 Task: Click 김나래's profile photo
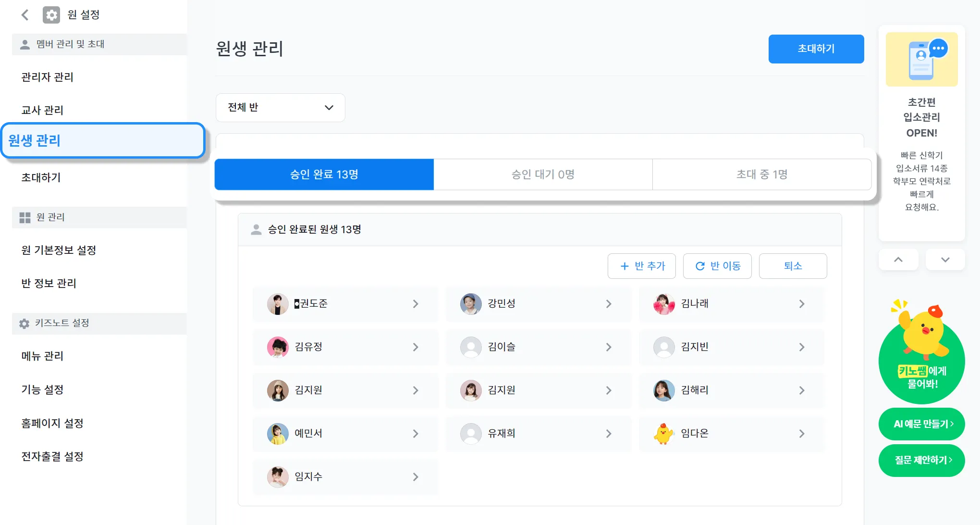[x=663, y=304]
